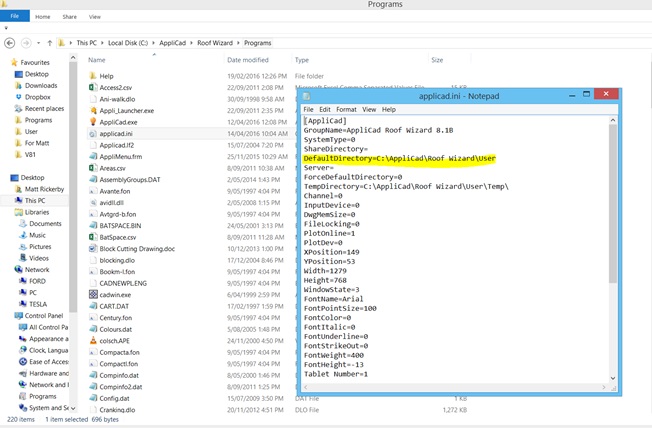
Task: Select Access2.csv Excel file icon
Action: click(93, 87)
